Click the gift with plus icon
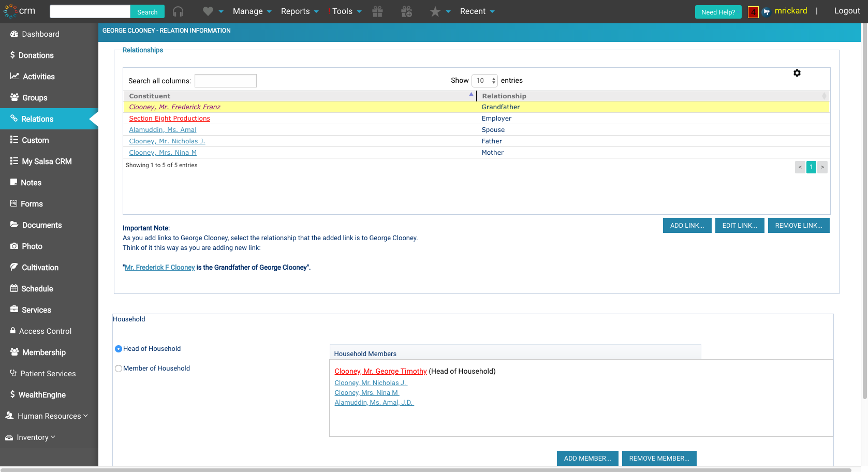The image size is (868, 472). [x=407, y=11]
